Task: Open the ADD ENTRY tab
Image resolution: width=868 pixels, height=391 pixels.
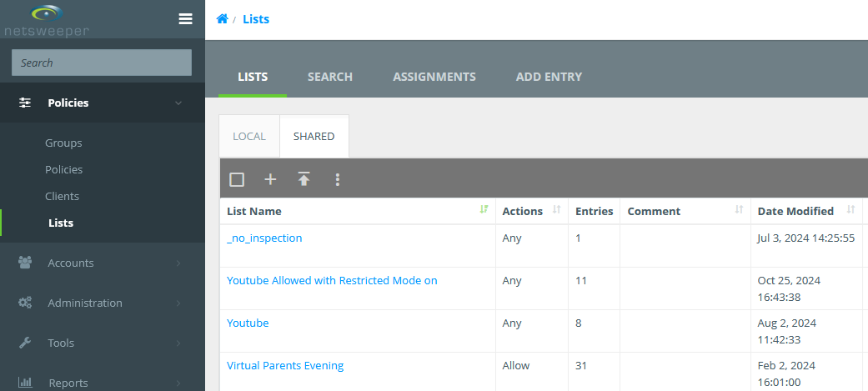Action: 549,77
